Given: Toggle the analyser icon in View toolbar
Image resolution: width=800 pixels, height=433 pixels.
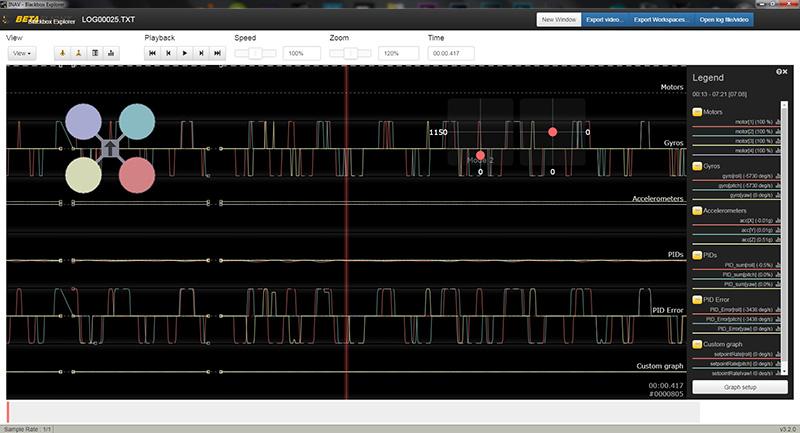Looking at the screenshot, I should (x=110, y=53).
